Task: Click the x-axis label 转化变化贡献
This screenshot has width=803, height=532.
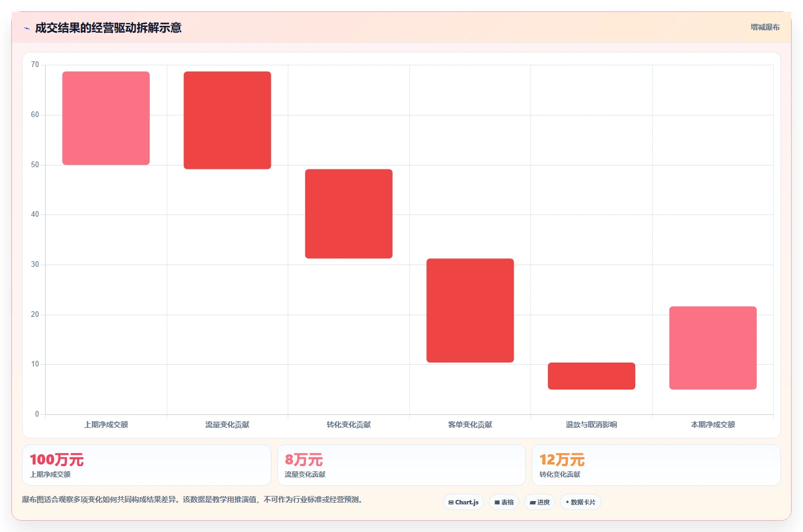Action: (349, 424)
